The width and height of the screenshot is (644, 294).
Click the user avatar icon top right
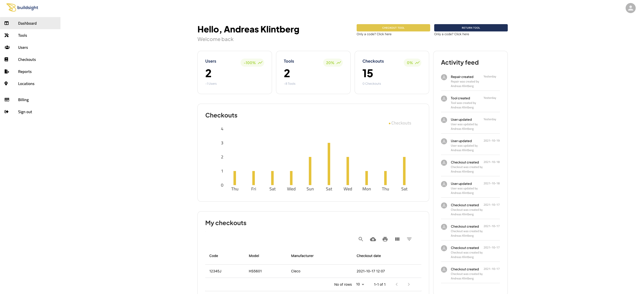(630, 8)
